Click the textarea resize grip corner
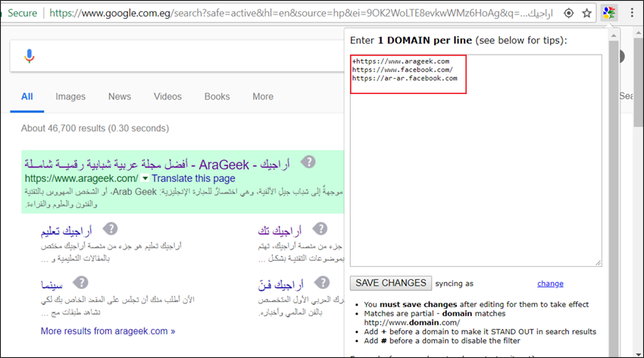The height and width of the screenshot is (358, 644). [598, 262]
